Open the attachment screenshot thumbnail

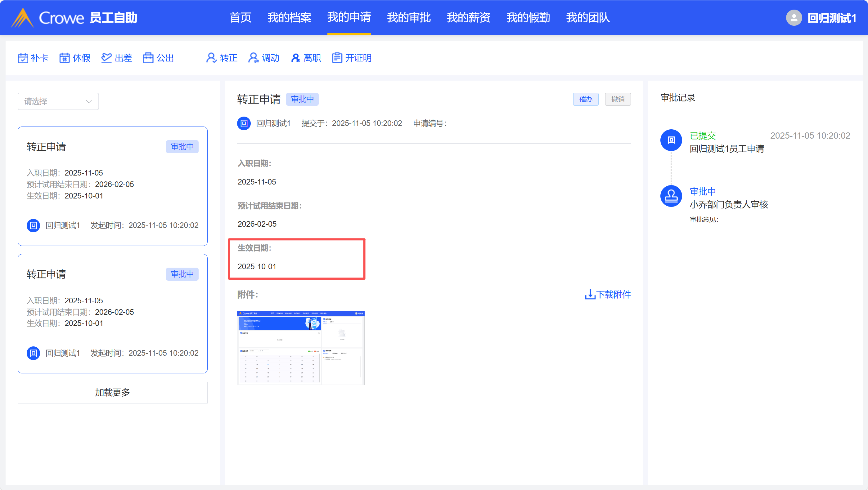pyautogui.click(x=301, y=348)
